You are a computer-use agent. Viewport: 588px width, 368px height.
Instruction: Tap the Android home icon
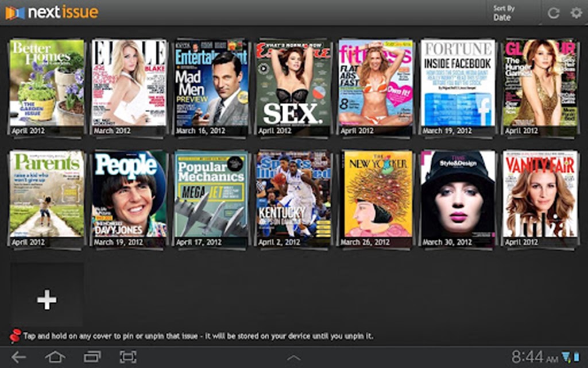(x=55, y=357)
